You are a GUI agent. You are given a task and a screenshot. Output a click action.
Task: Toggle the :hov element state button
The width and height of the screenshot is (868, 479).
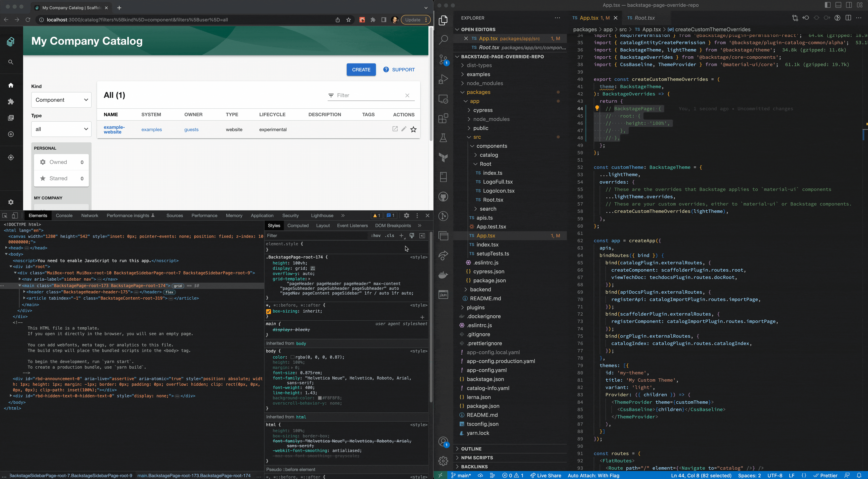[376, 236]
